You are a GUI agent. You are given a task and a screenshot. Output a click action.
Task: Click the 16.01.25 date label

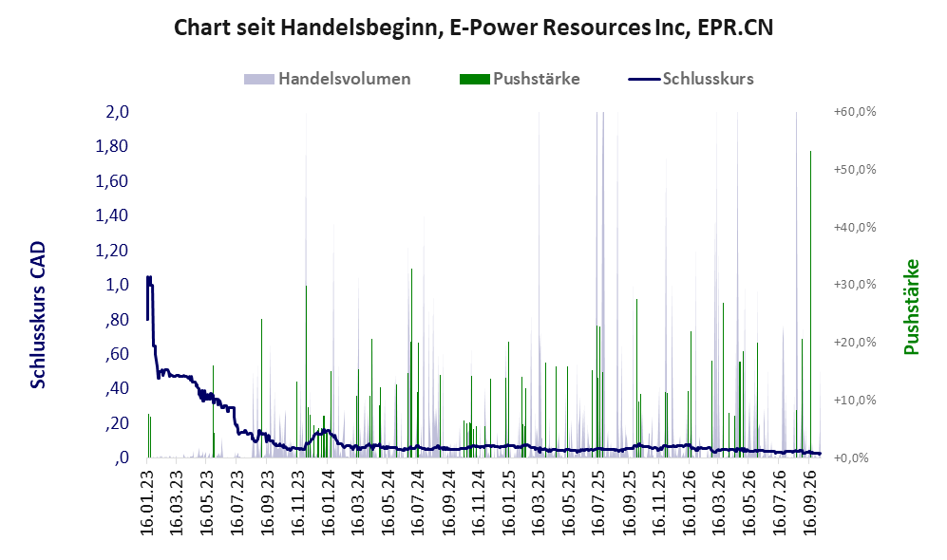coord(509,502)
